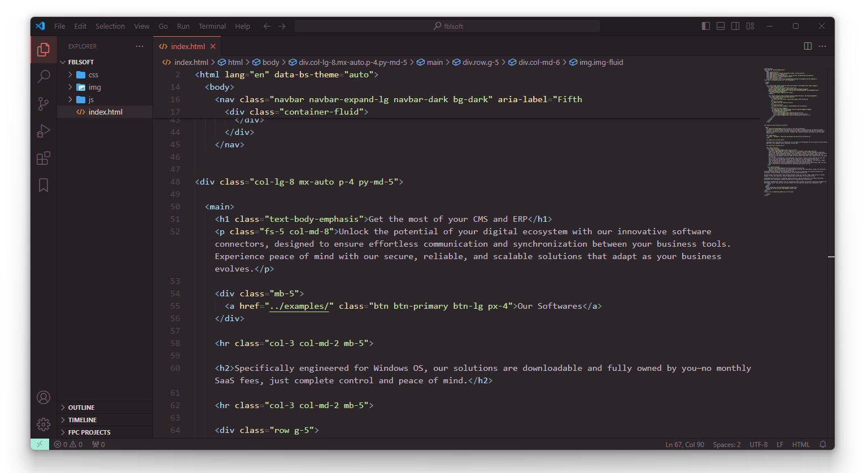Toggle the primary sidebar visibility
This screenshot has width=868, height=473.
click(x=705, y=26)
